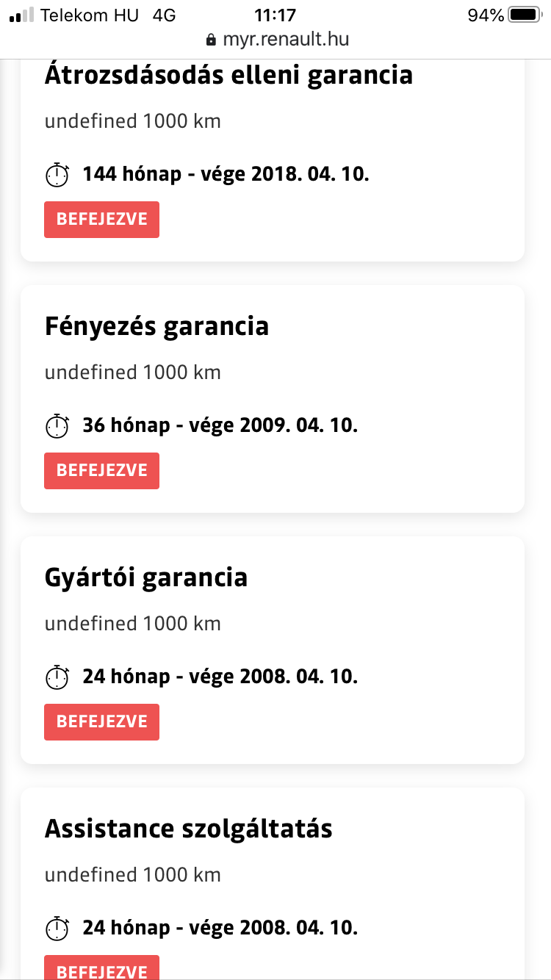The width and height of the screenshot is (551, 980).
Task: Tap the 36 hónap - vége 2009 text
Action: 220,426
